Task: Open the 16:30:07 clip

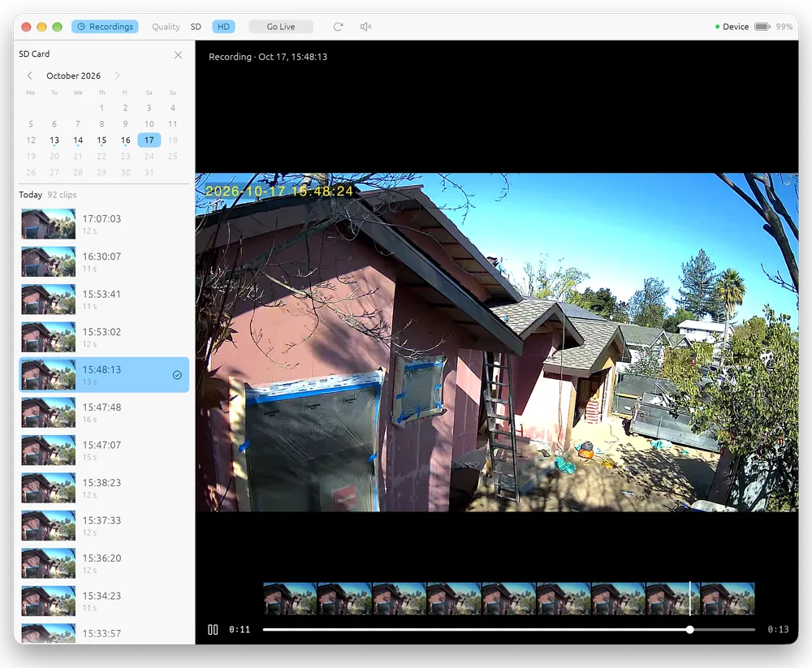Action: point(104,261)
